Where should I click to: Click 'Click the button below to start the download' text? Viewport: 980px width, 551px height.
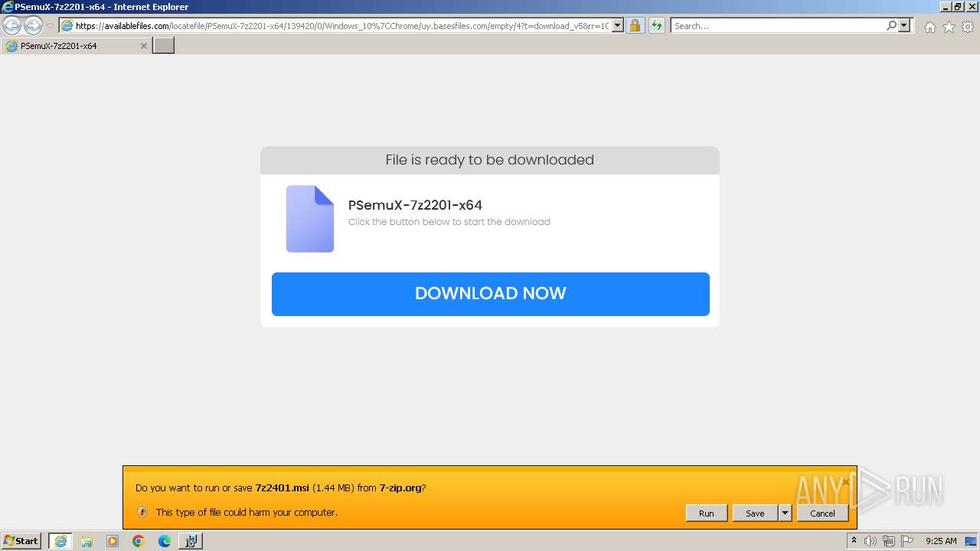click(449, 222)
